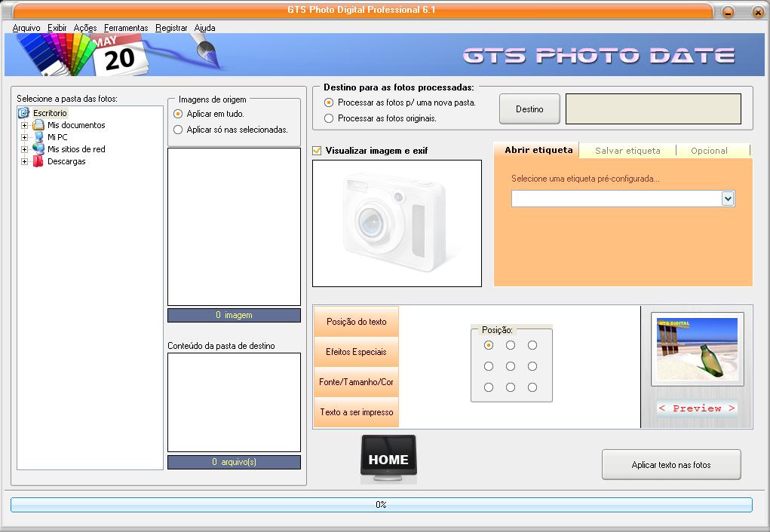The height and width of the screenshot is (532, 770).
Task: Click the destination folder contents list
Action: point(235,402)
